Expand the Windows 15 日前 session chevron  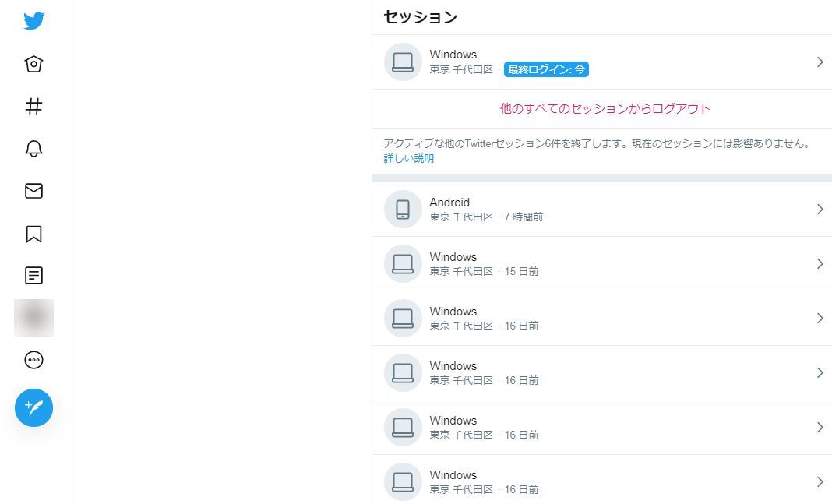pyautogui.click(x=820, y=264)
